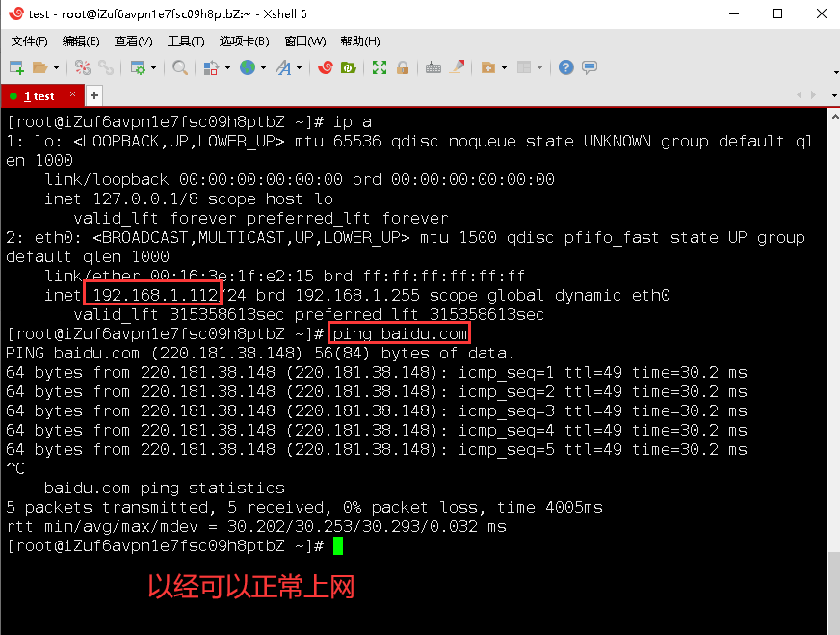Click the 'icmp_seq=3' ping reply line
Image resolution: width=840 pixels, height=635 pixels.
point(376,411)
